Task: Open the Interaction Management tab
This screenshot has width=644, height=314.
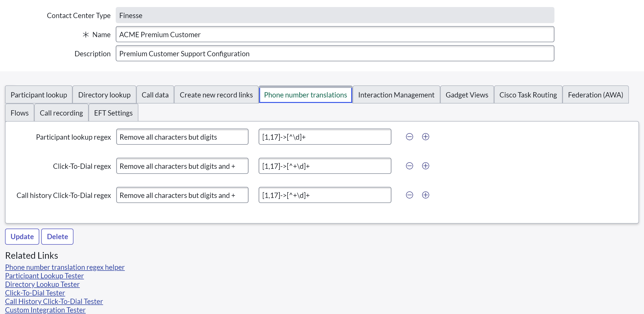Action: click(396, 95)
